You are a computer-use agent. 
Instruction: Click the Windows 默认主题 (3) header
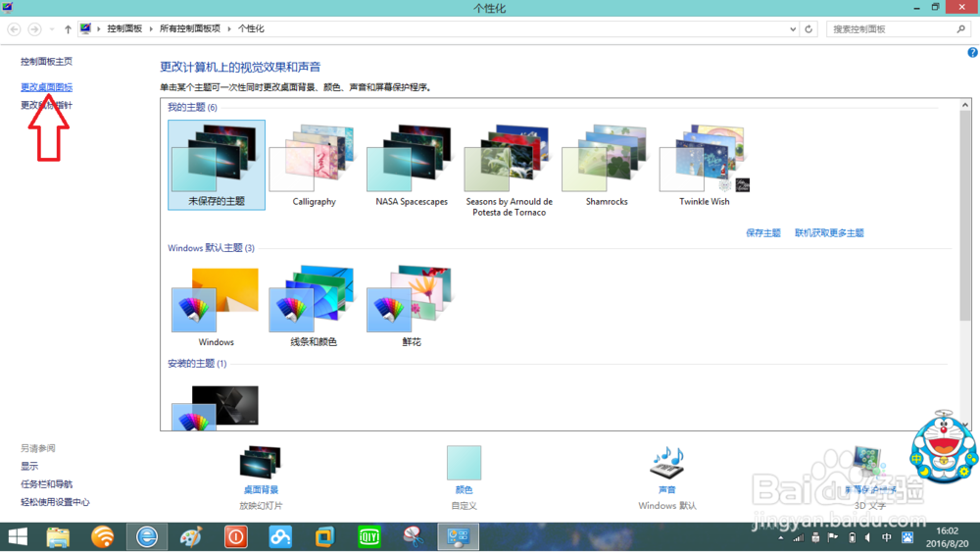[211, 248]
